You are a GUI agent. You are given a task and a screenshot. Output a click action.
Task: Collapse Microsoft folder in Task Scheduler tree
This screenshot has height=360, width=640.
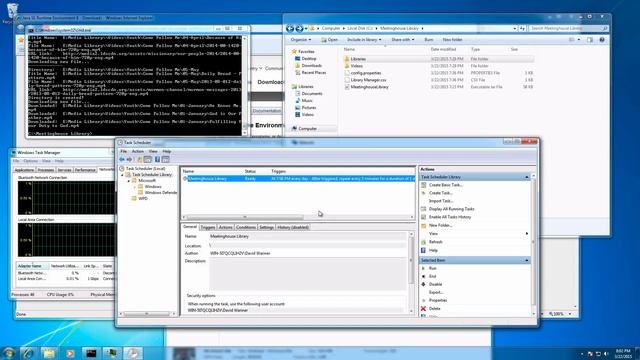pyautogui.click(x=129, y=180)
